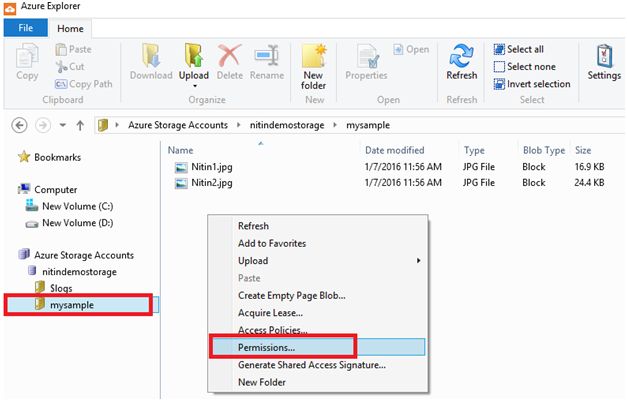Screen dimensions: 627x401
Task: Click the Cut scissors button
Action: tap(70, 67)
